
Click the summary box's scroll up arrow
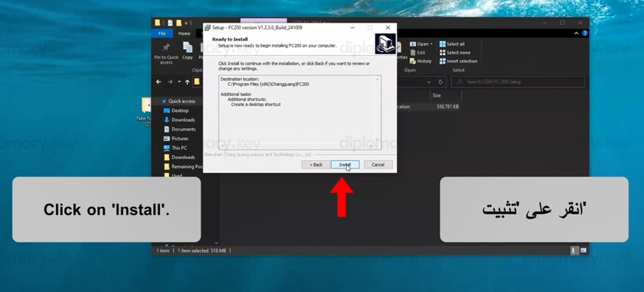click(x=378, y=79)
